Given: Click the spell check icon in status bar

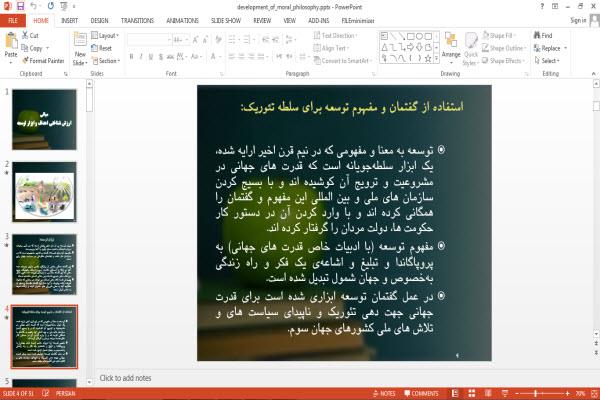Looking at the screenshot, I should pyautogui.click(x=46, y=393).
